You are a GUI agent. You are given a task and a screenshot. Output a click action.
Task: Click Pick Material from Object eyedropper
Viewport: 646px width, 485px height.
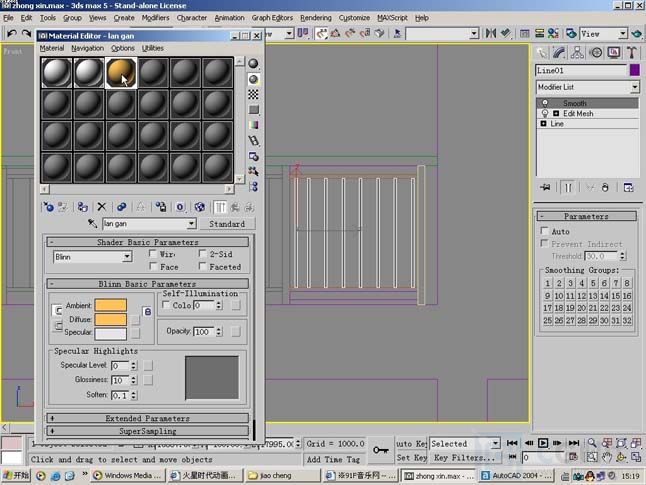pyautogui.click(x=92, y=224)
